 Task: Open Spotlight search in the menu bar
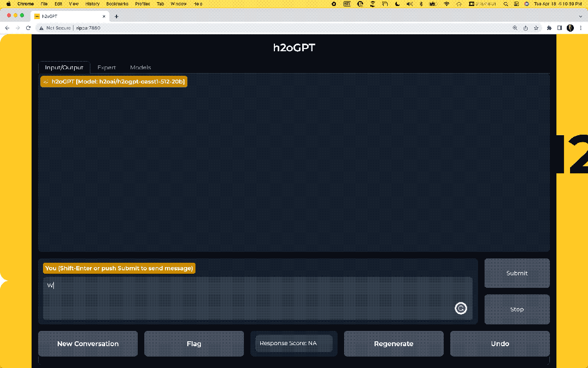(x=505, y=4)
